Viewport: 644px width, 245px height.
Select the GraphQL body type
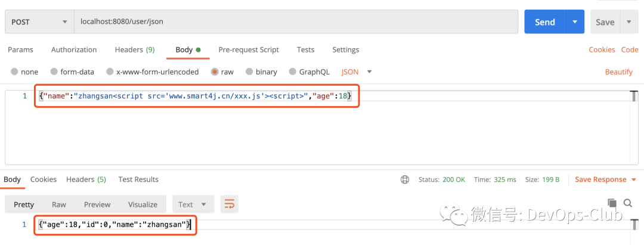[x=309, y=72]
